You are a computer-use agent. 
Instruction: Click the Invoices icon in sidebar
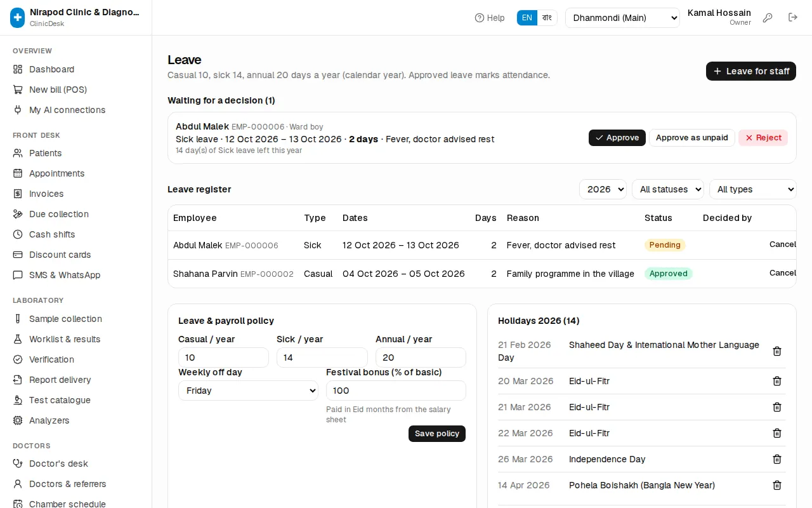[18, 194]
